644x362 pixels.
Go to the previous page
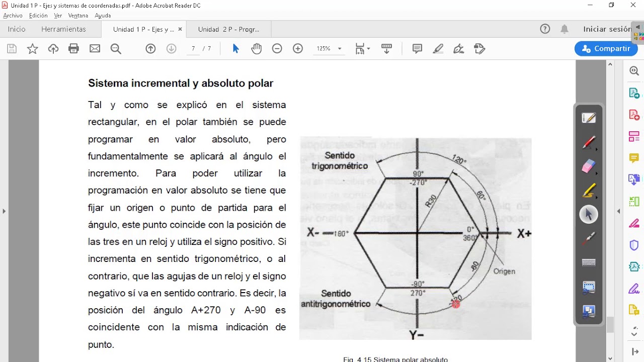[150, 49]
